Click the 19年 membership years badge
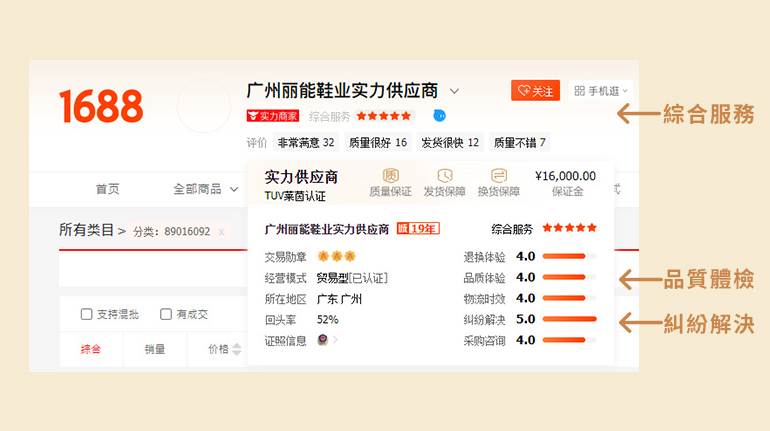770x431 pixels. point(418,228)
